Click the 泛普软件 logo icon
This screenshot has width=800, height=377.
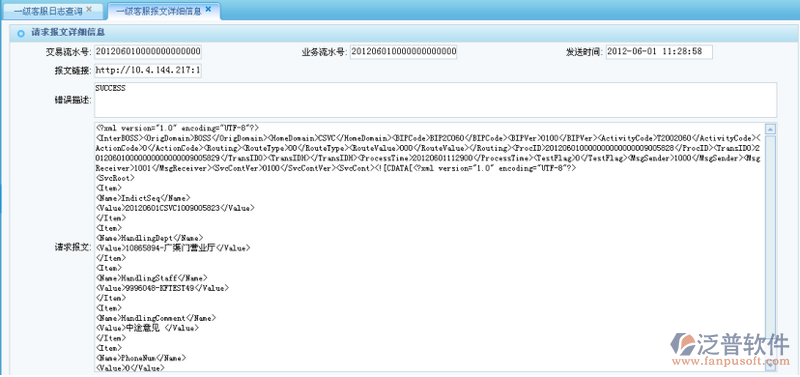683,345
